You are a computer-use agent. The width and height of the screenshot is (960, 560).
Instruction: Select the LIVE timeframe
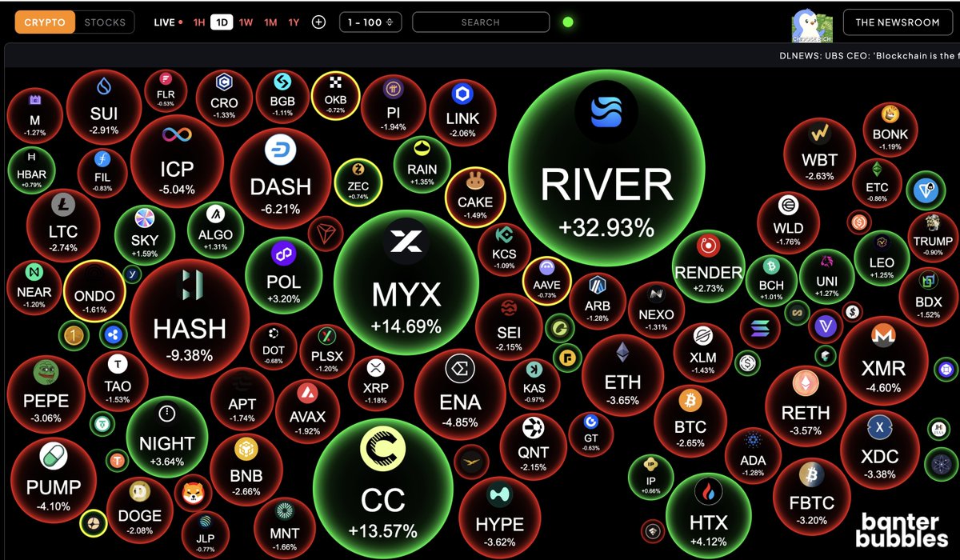(x=168, y=22)
